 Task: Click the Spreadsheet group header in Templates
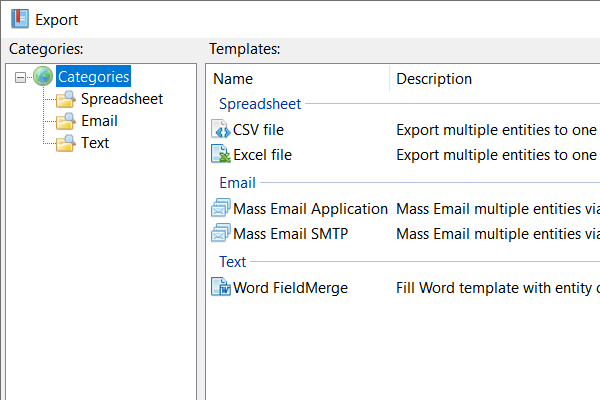coord(260,103)
